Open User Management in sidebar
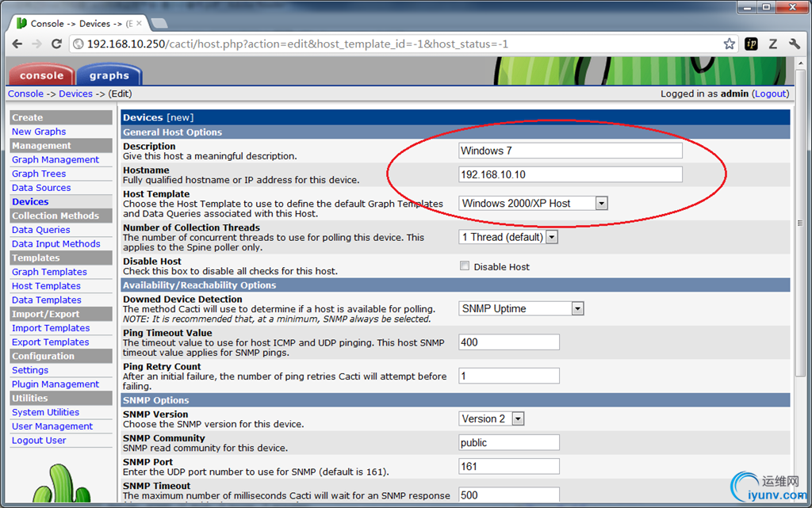Image resolution: width=812 pixels, height=508 pixels. pos(52,426)
